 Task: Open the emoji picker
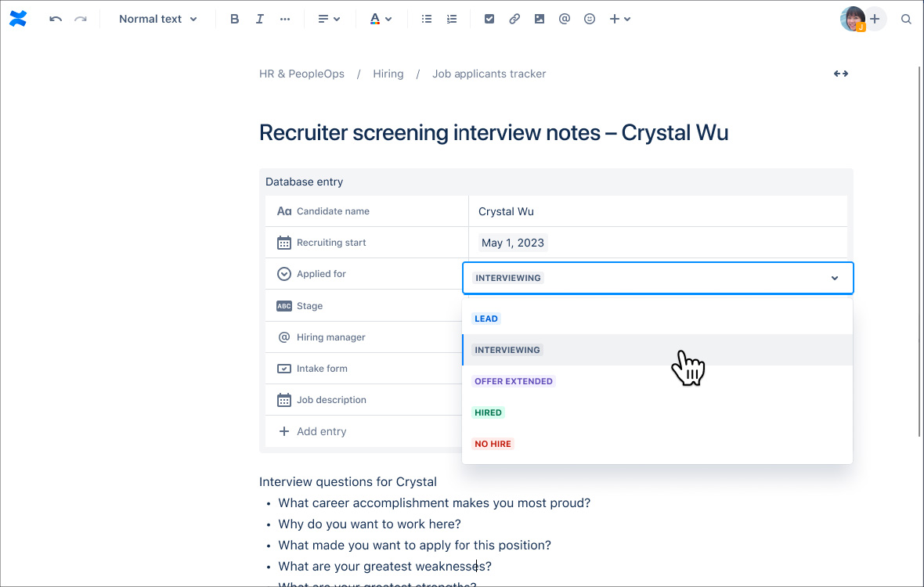[590, 19]
